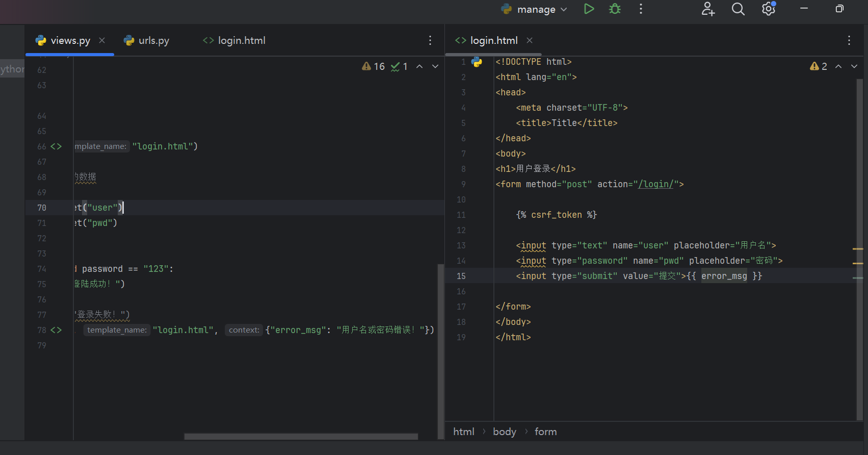Click the closing </html> tag
Viewport: 868px width, 455px height.
pos(513,337)
